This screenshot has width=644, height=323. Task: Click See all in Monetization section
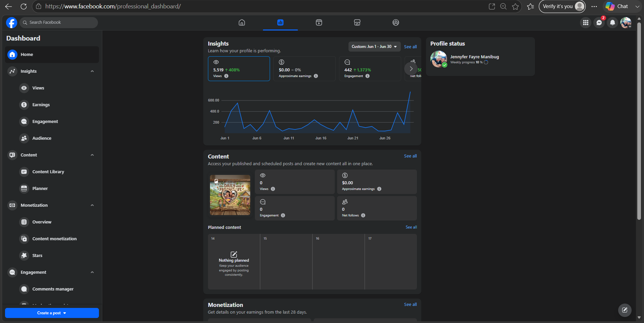pyautogui.click(x=410, y=305)
